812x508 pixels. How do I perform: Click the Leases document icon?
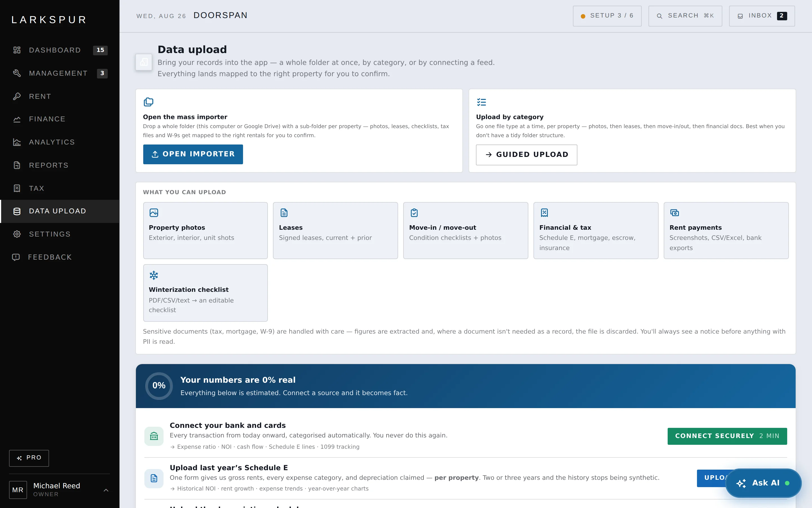click(x=284, y=213)
